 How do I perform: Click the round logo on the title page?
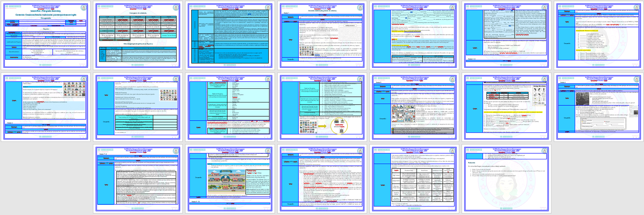pyautogui.click(x=84, y=8)
